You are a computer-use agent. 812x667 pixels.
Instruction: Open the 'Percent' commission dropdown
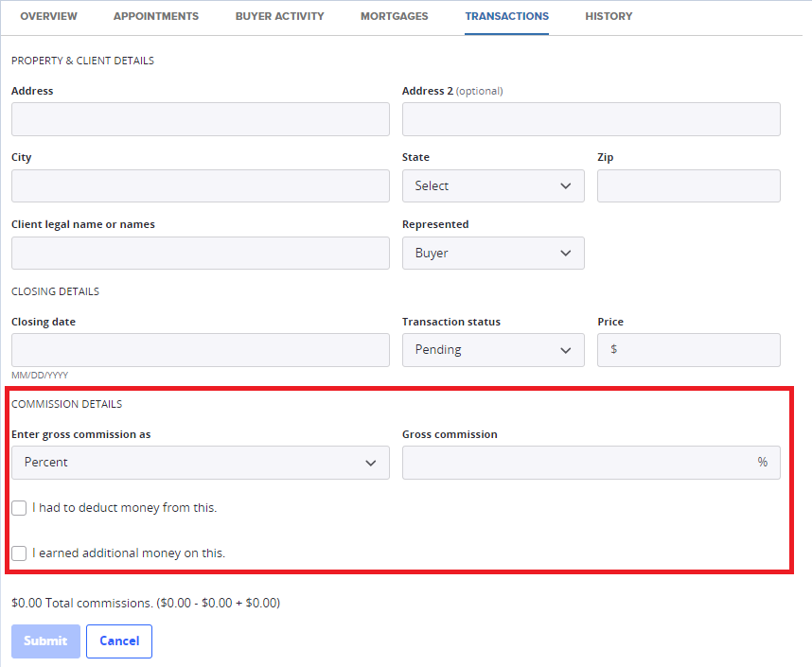(x=201, y=463)
